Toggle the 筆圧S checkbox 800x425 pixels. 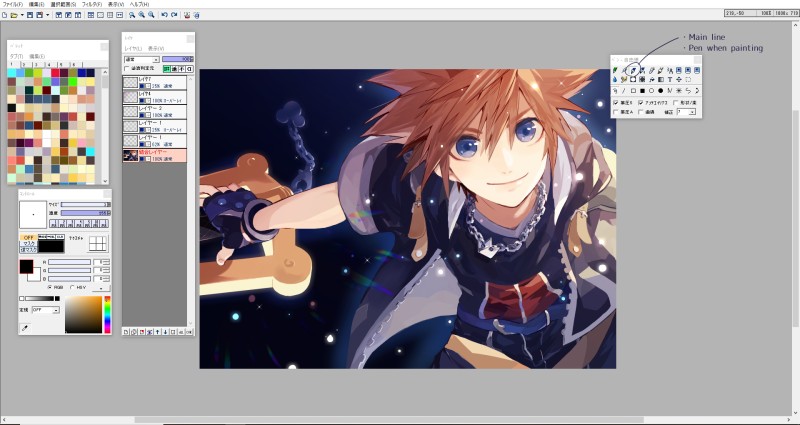coord(616,103)
